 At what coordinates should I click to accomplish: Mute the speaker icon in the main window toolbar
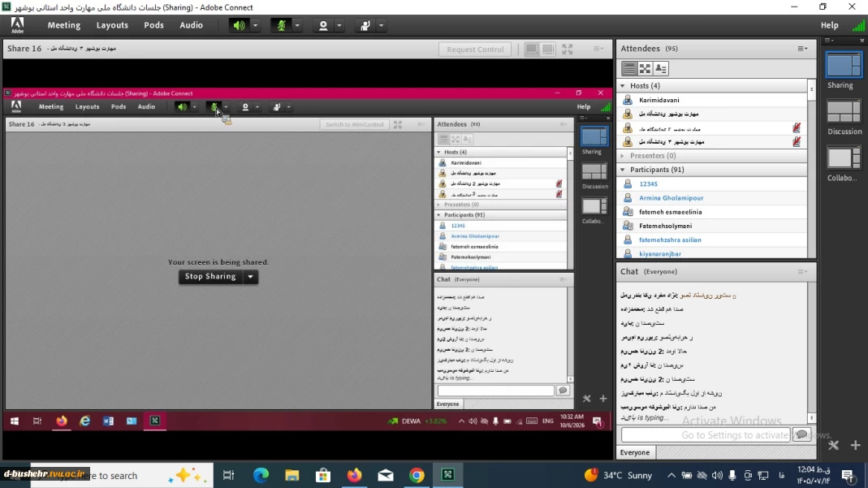[x=240, y=25]
